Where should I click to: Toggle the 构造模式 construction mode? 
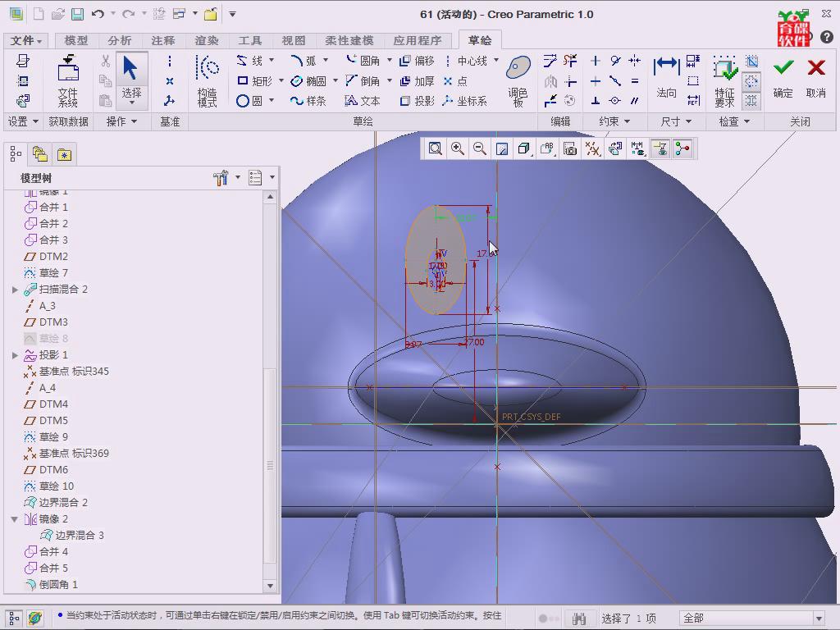[207, 81]
